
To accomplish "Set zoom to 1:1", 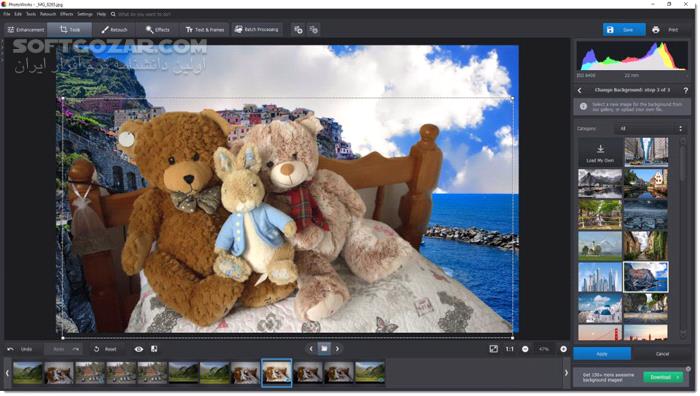I will coord(509,349).
